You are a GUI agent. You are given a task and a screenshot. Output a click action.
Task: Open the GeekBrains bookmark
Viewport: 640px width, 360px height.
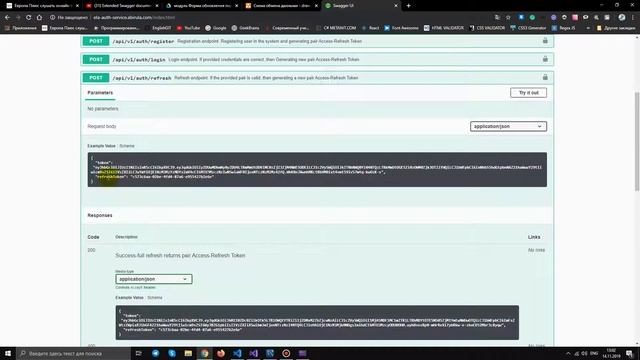pos(245,28)
